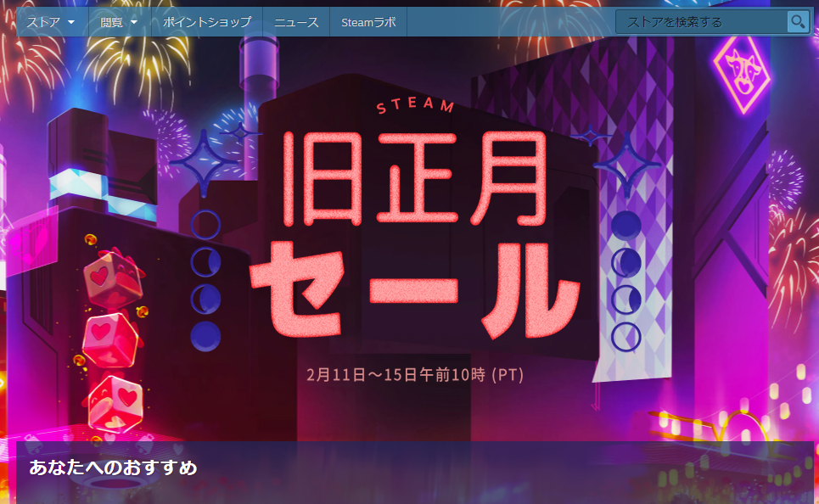Open Steamラボ tab
This screenshot has height=504, width=819.
click(368, 22)
